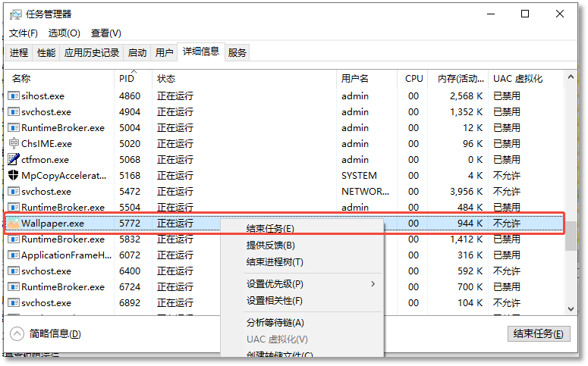The width and height of the screenshot is (588, 366).
Task: Switch to the 进程 tab
Action: tap(19, 53)
